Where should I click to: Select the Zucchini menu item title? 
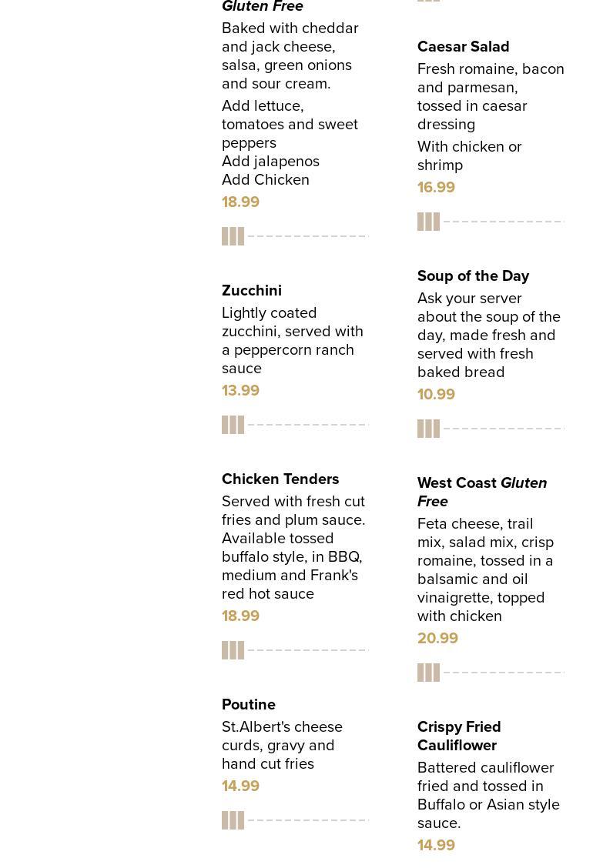[252, 291]
